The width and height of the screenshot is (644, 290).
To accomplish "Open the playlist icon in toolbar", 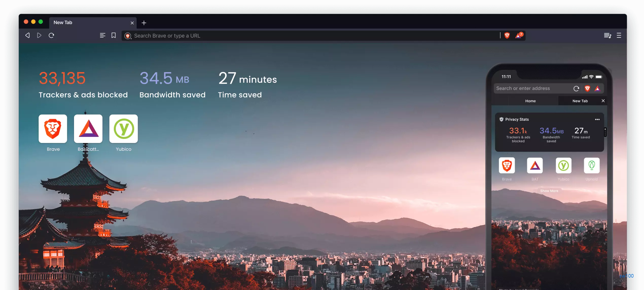I will point(607,35).
